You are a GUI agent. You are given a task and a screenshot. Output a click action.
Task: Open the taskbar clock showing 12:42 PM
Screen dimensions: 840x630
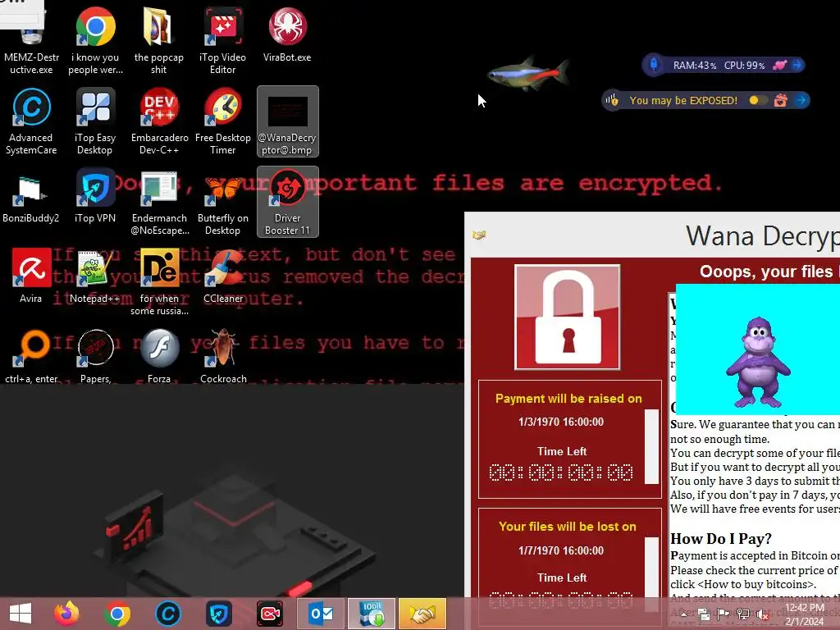pyautogui.click(x=805, y=614)
